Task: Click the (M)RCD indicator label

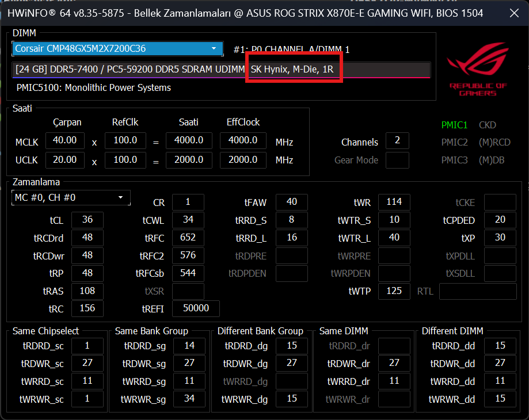Action: (x=494, y=142)
